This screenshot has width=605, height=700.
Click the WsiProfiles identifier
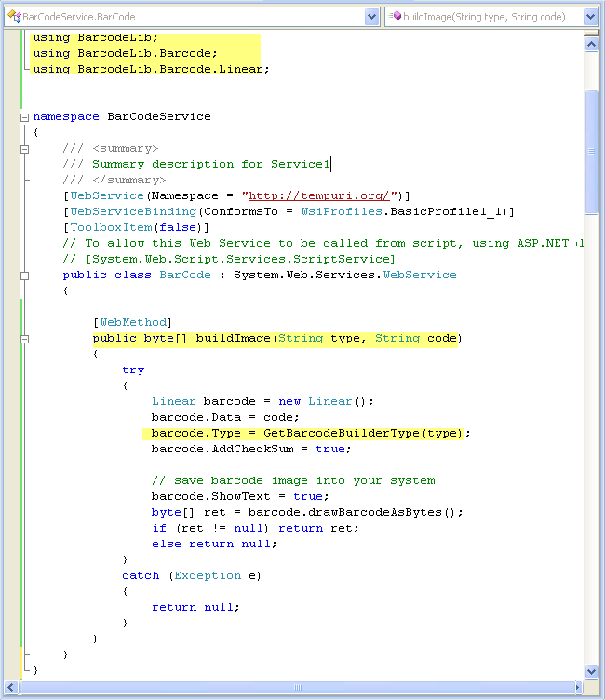point(342,211)
